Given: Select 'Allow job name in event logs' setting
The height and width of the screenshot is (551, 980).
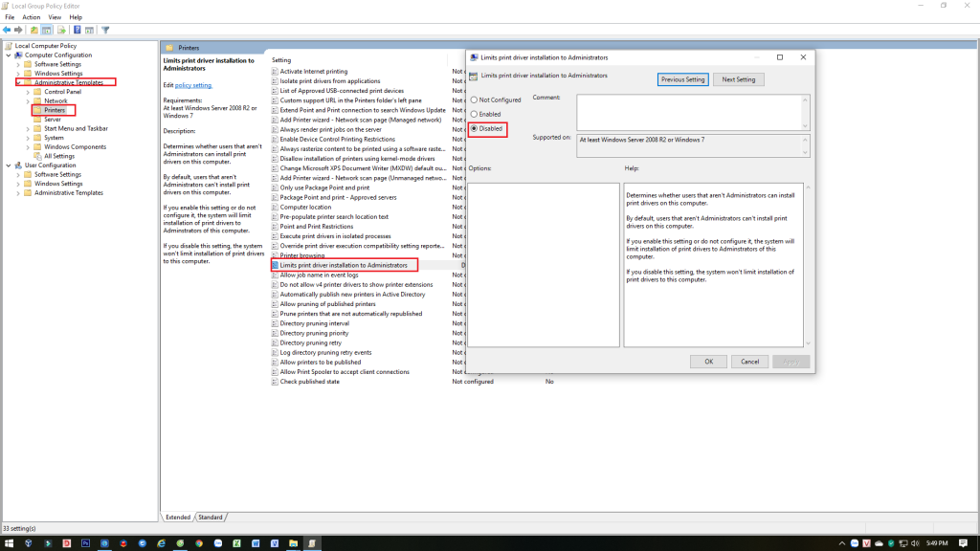Looking at the screenshot, I should pyautogui.click(x=319, y=275).
